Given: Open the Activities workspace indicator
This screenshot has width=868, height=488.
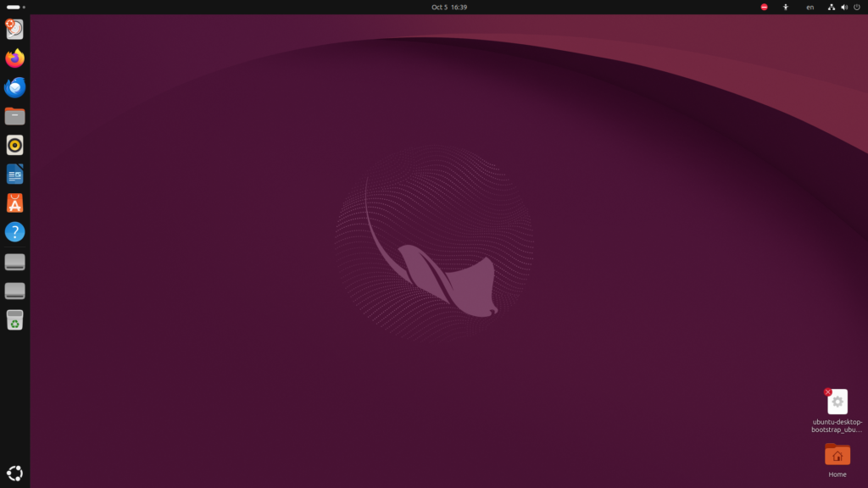Looking at the screenshot, I should pos(15,7).
